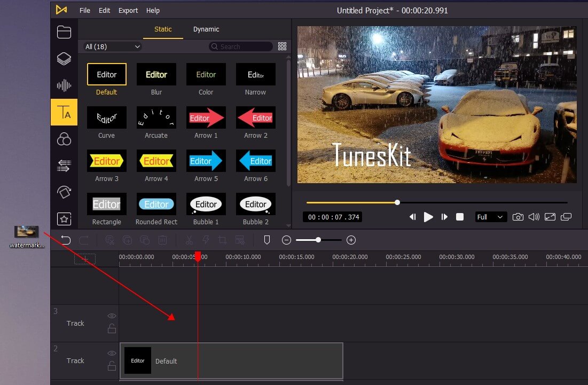Screen dimensions: 588x385
Task: Open the star favorites panel
Action: tap(64, 219)
